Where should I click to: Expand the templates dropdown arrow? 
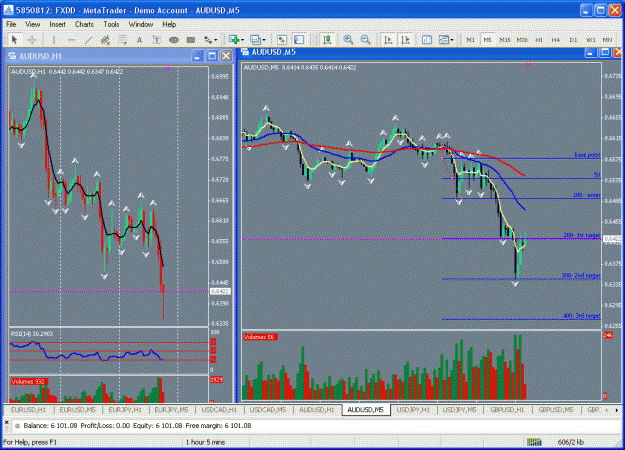tap(452, 40)
